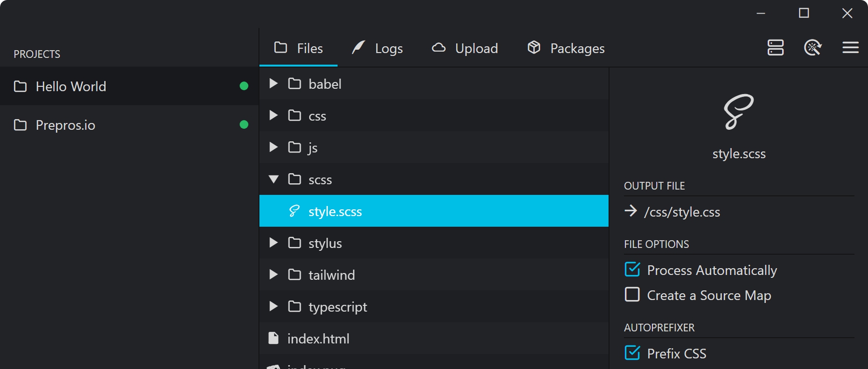Maximize the Prepros window
This screenshot has width=868, height=369.
click(804, 13)
